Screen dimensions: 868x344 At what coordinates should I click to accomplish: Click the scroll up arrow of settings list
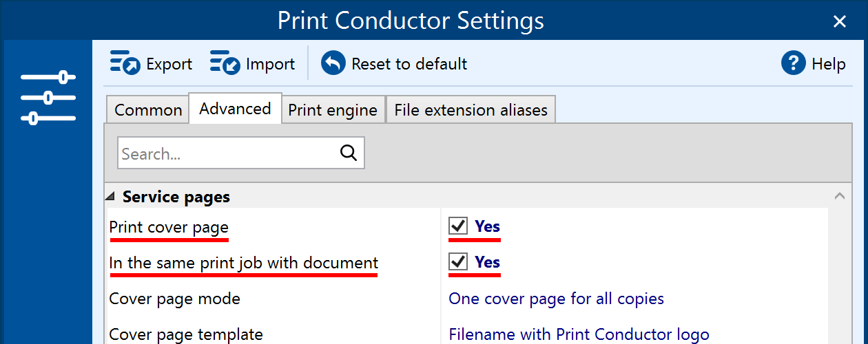pyautogui.click(x=839, y=196)
